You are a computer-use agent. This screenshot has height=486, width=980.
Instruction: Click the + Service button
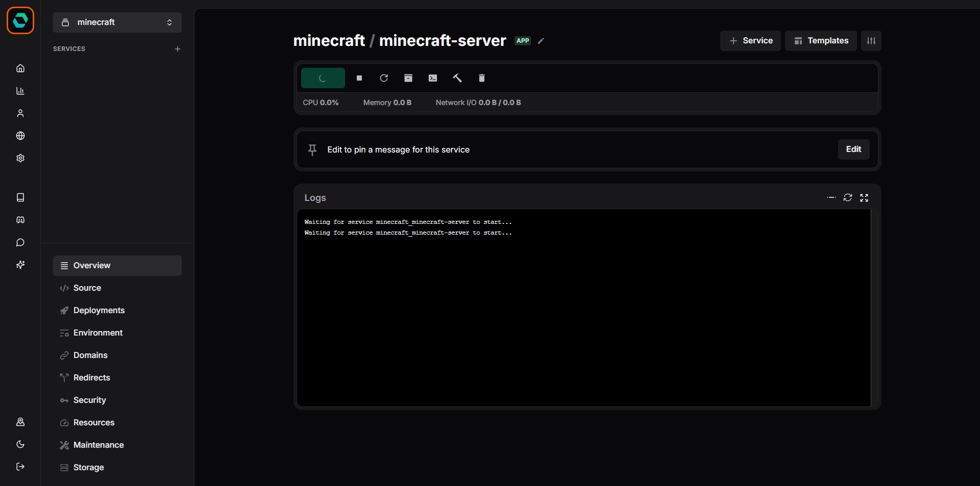tap(750, 41)
